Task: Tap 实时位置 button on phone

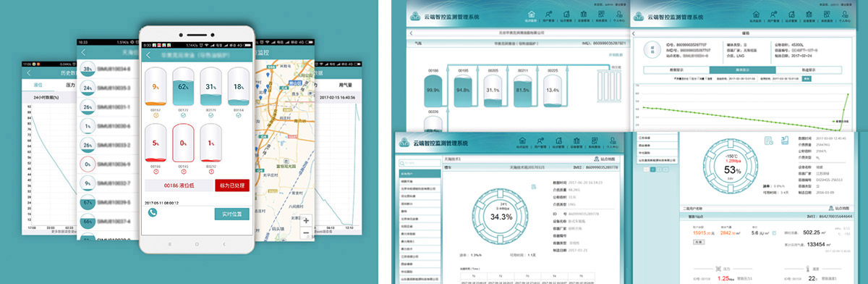Action: (231, 214)
